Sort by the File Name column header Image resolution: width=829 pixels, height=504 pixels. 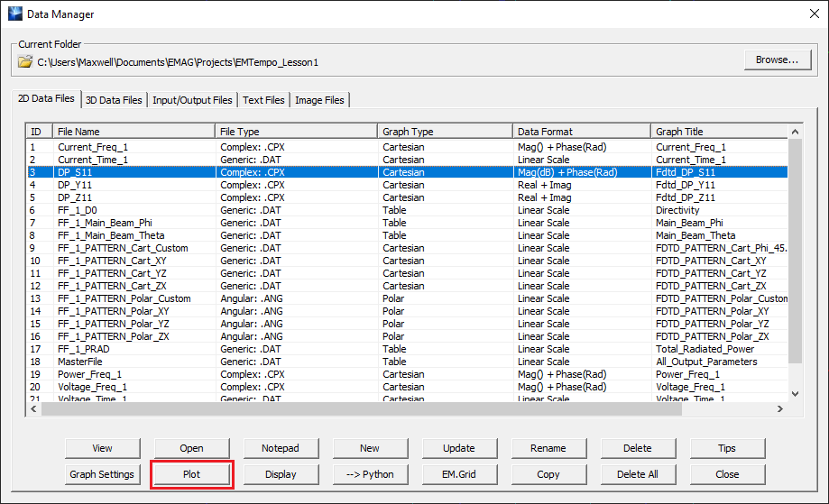[x=134, y=132]
